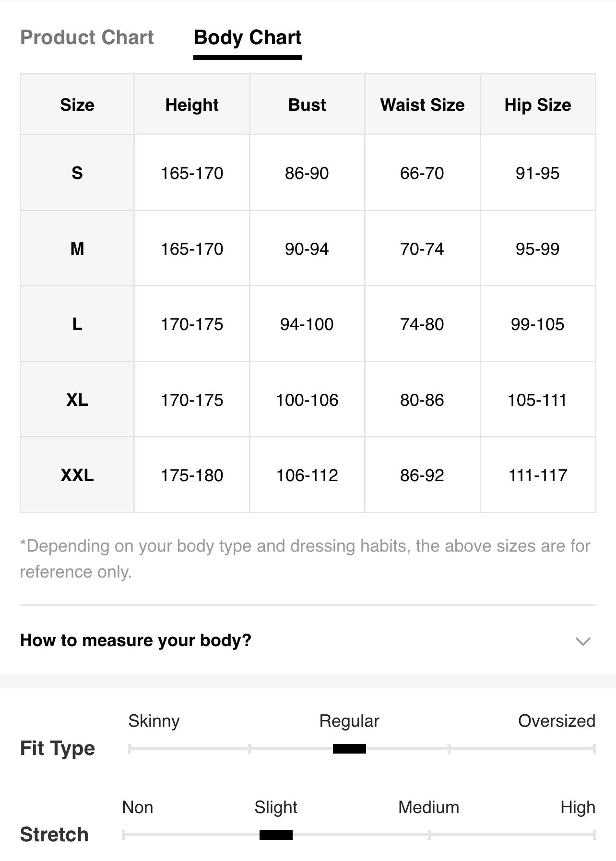616x861 pixels.
Task: Click the Waist Size column header
Action: coord(423,105)
